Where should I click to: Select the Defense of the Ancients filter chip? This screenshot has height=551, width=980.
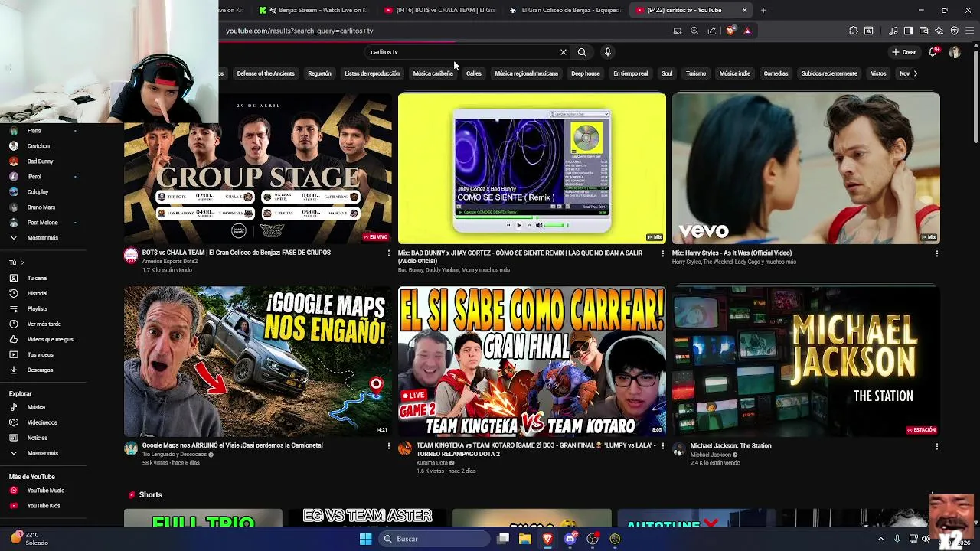click(x=266, y=73)
